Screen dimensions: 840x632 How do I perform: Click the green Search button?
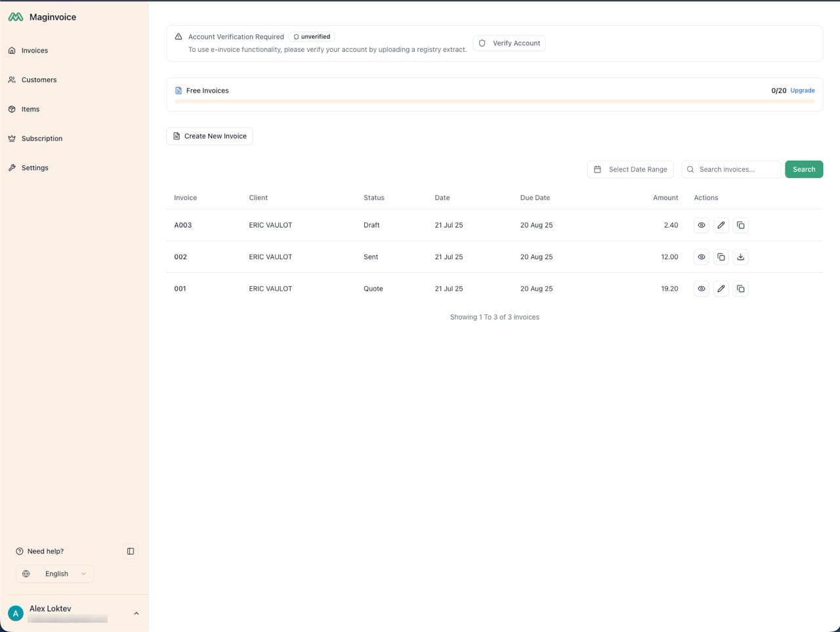pyautogui.click(x=804, y=169)
